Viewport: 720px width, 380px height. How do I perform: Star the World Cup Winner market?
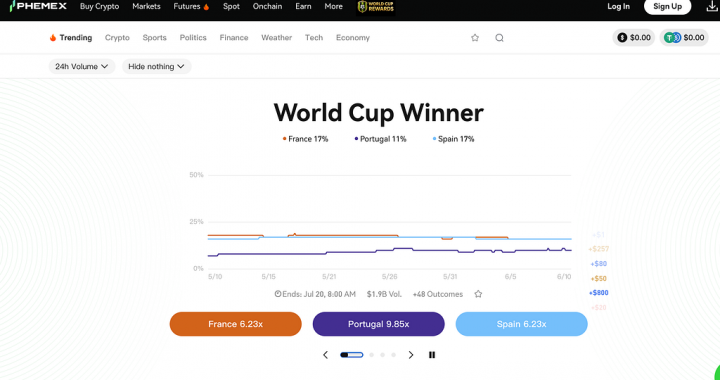click(478, 294)
